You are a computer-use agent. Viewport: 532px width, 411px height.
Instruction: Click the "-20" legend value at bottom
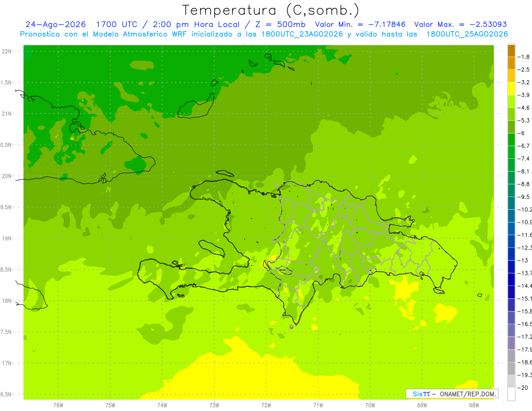pos(524,388)
